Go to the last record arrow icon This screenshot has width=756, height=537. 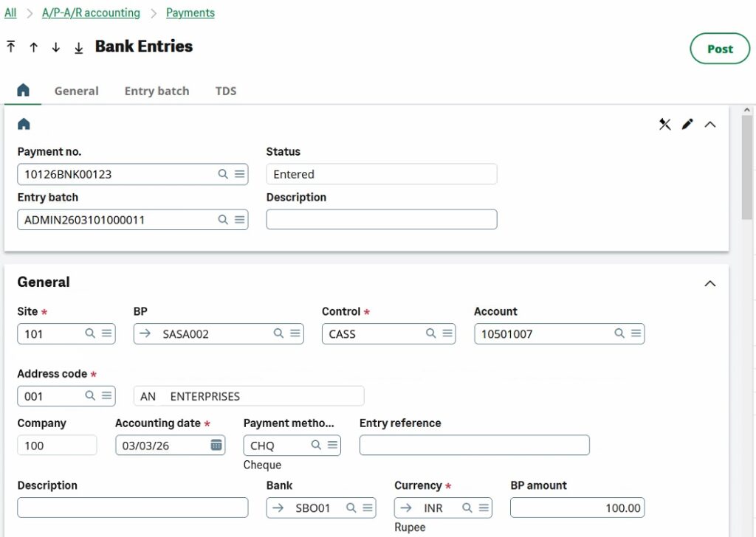coord(78,46)
